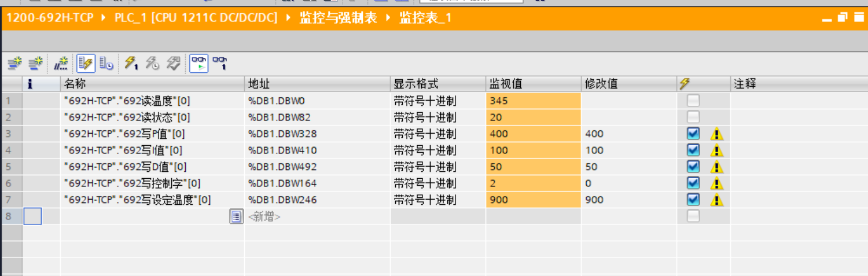Click the warning icon in the 692写设定温度 row

pyautogui.click(x=717, y=200)
